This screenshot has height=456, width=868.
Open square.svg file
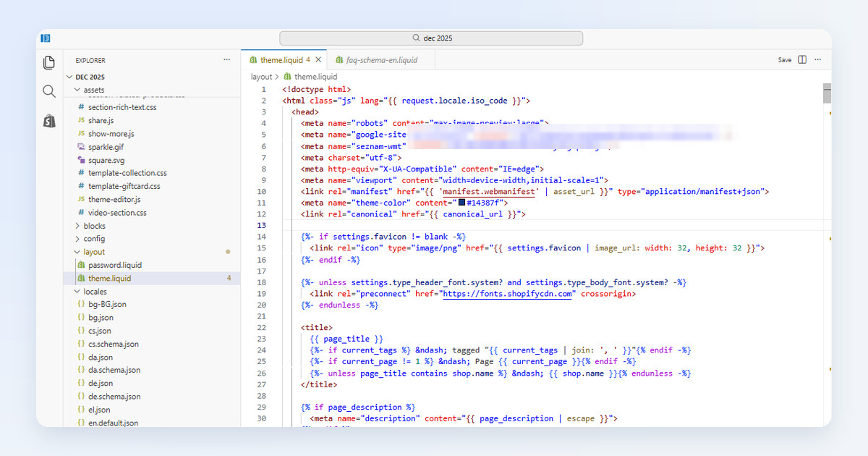(x=106, y=160)
